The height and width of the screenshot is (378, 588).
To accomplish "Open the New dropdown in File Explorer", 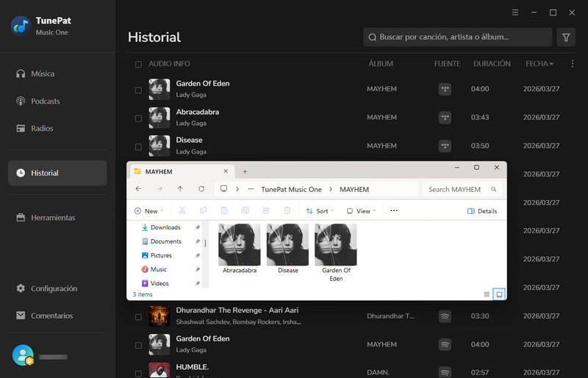I will pos(149,211).
